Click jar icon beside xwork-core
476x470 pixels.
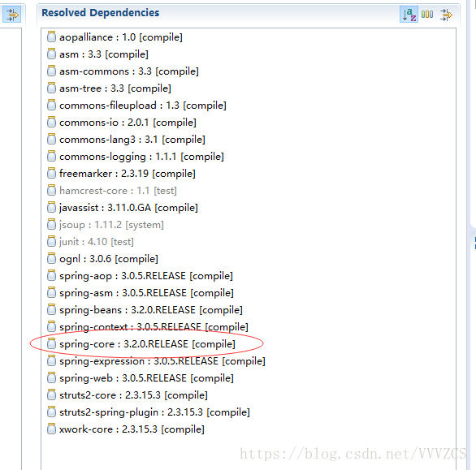click(52, 429)
